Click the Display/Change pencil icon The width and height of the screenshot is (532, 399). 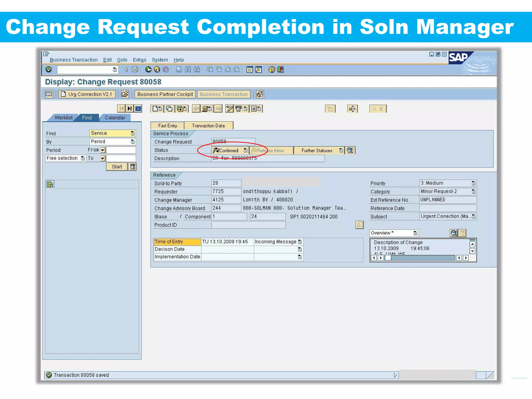click(x=229, y=109)
